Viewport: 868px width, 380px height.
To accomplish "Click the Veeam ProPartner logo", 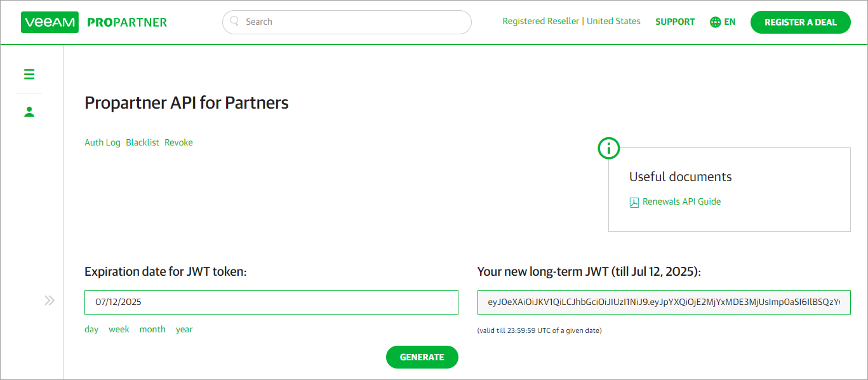I will (95, 22).
